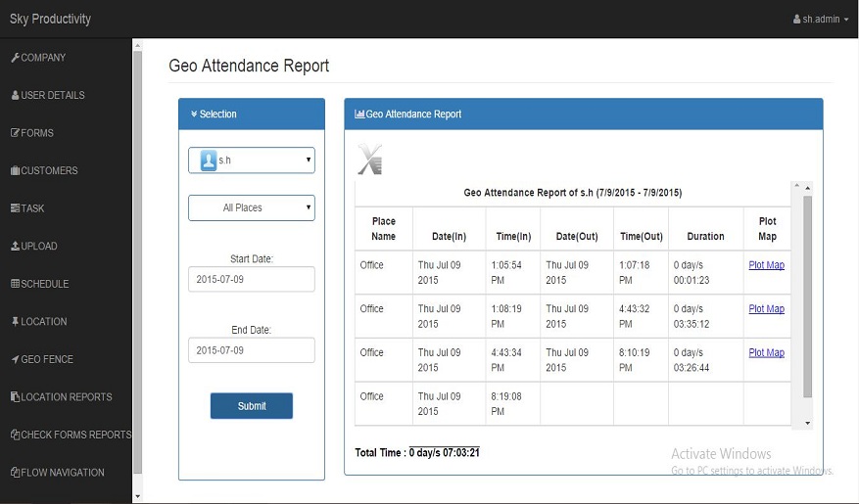Select TASK in the sidebar
The image size is (859, 504).
point(27,208)
